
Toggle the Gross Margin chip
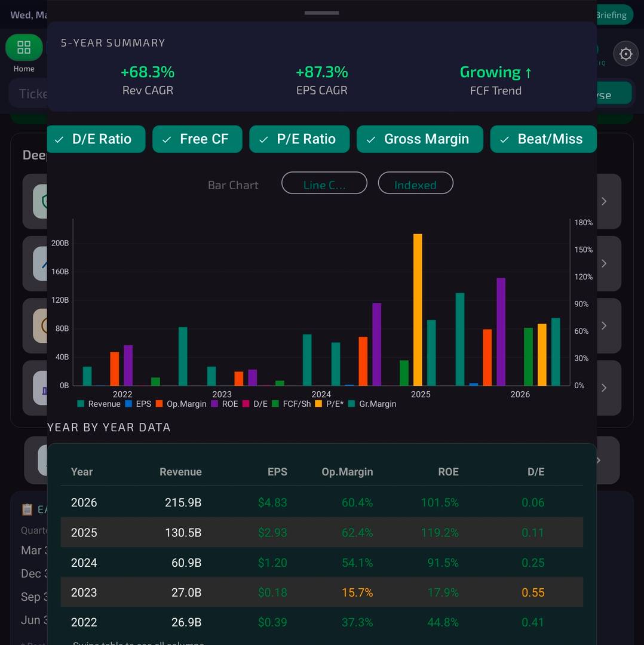point(420,139)
